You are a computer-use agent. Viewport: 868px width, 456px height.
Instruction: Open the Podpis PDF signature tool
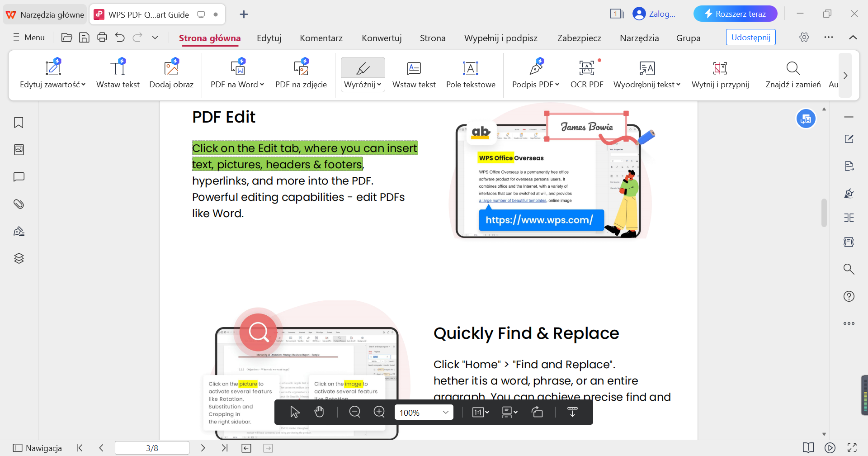536,73
